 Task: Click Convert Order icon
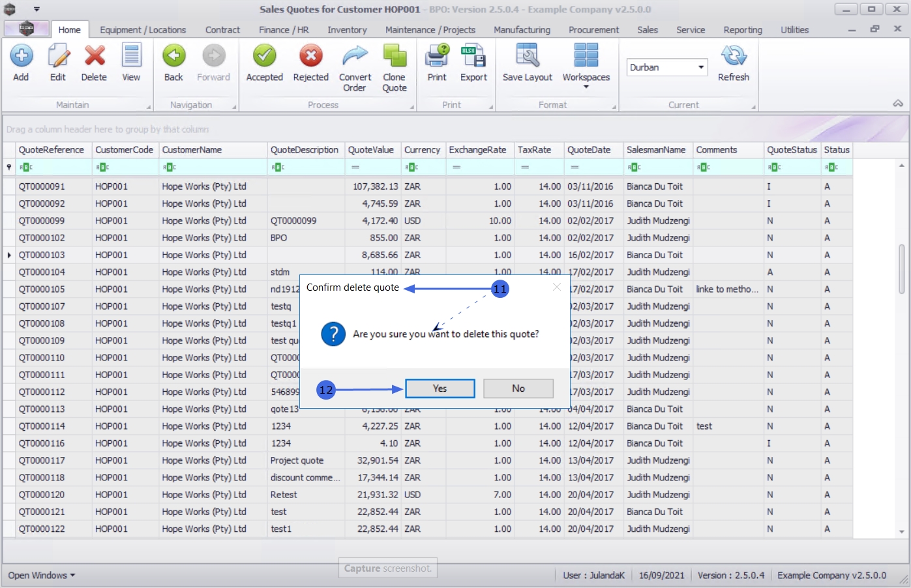tap(355, 56)
